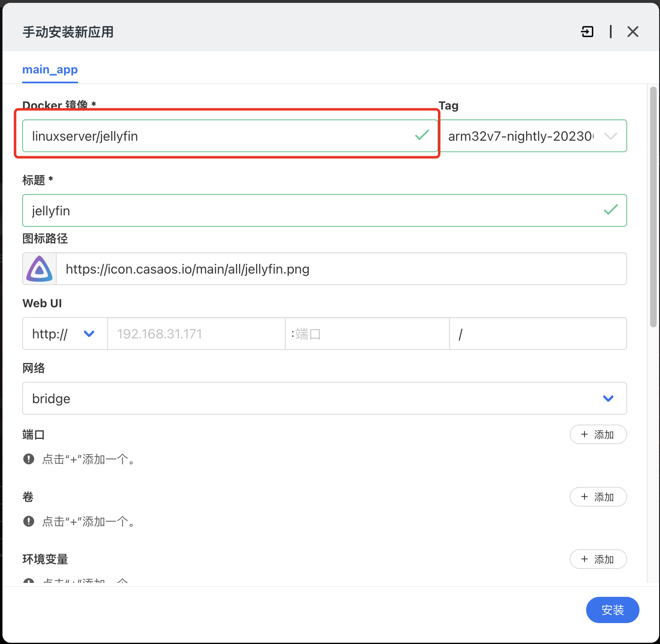The image size is (660, 644).
Task: Click the blue 安装 install button
Action: tap(612, 610)
